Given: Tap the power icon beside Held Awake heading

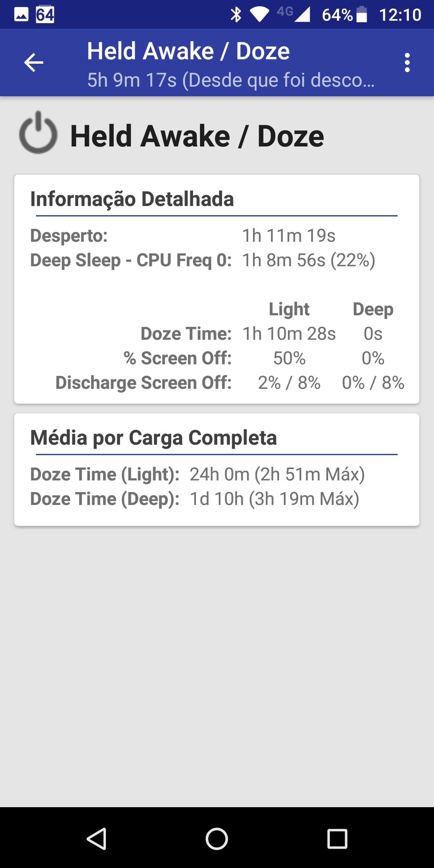Looking at the screenshot, I should 38,133.
